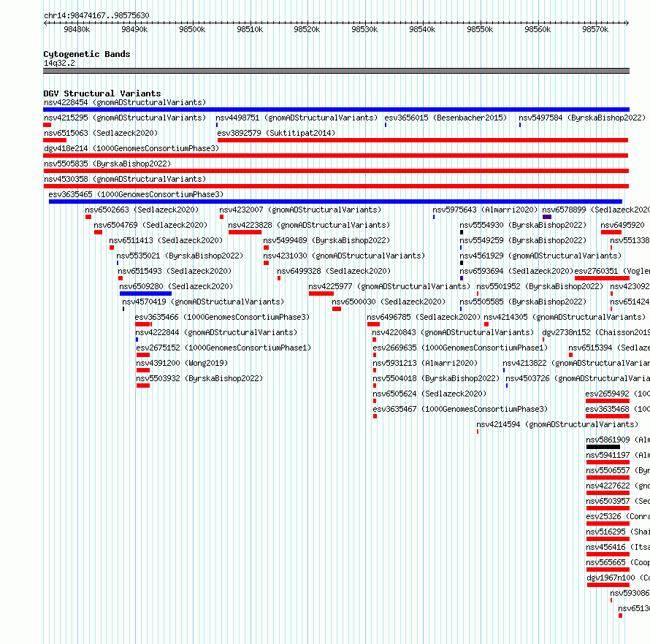
Task: Open the DGV Structural Variants track heading
Action: pyautogui.click(x=102, y=93)
